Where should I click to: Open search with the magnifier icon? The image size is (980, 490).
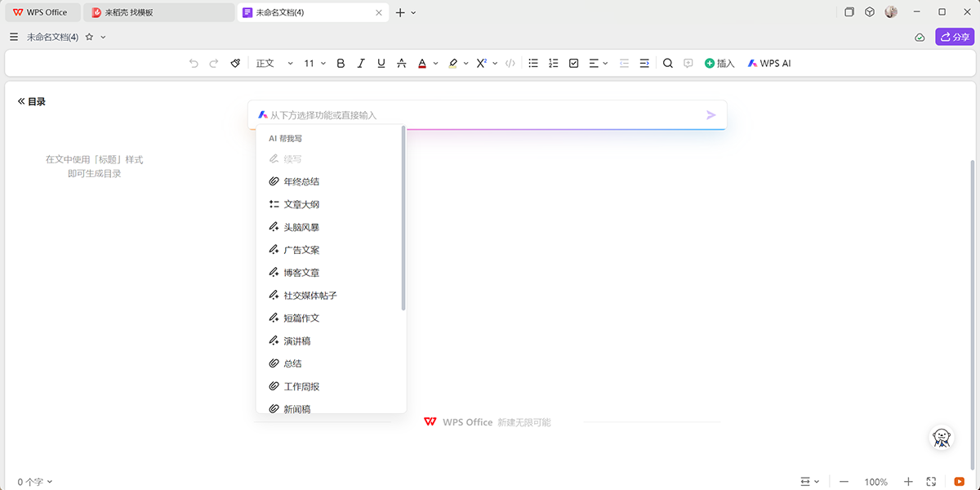click(667, 63)
